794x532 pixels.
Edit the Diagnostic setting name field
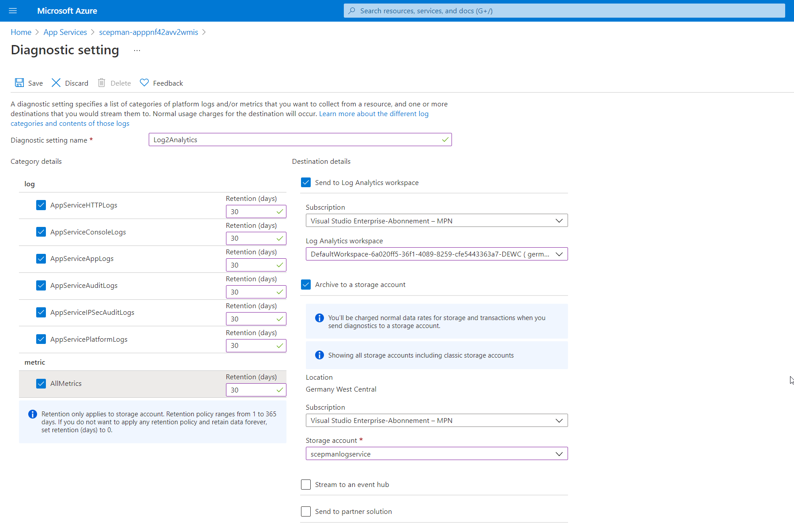(x=300, y=140)
